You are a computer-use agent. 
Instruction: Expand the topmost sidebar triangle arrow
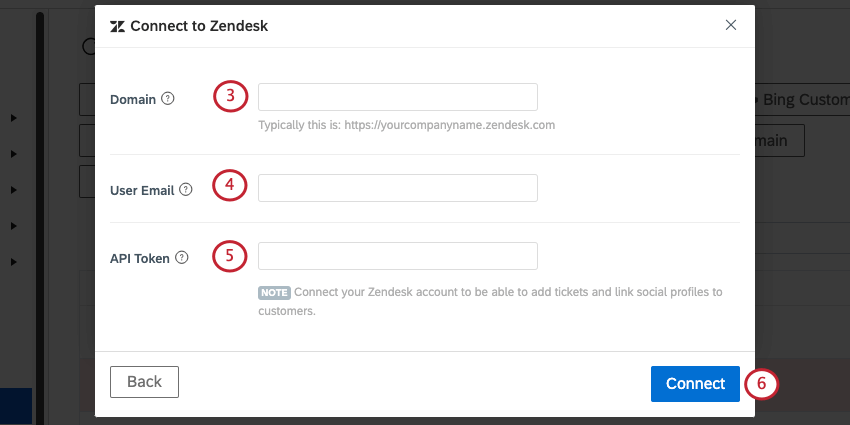pos(14,118)
